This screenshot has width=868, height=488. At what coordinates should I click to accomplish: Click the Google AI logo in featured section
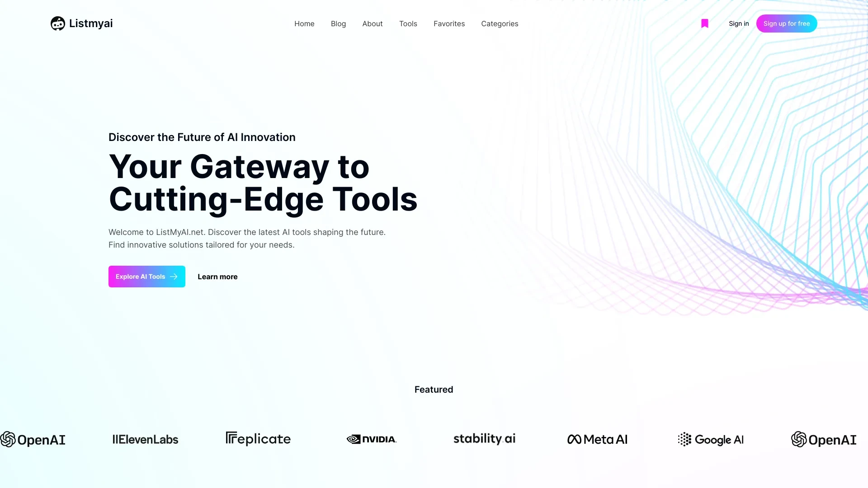click(710, 439)
